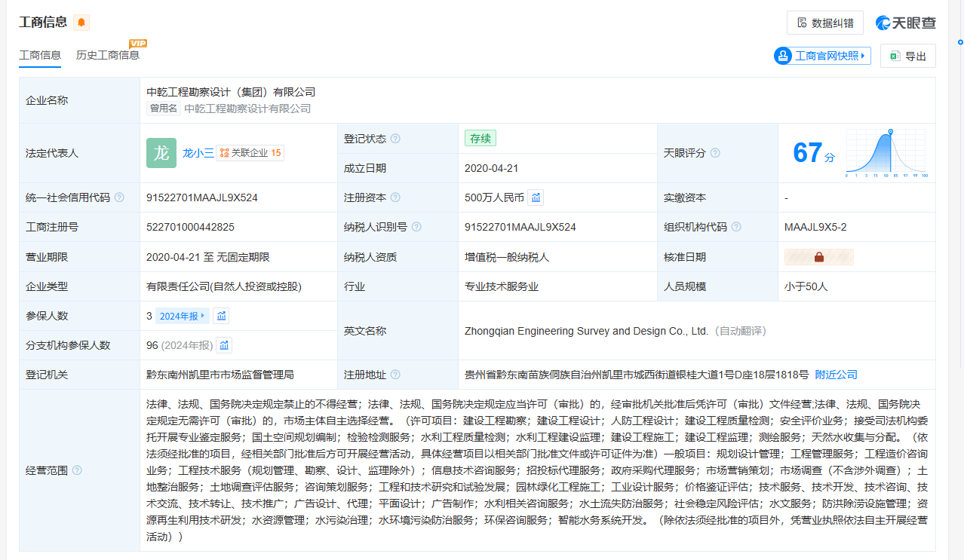Click the help icon next to 统一社会信用代码
Viewport: 964px width, 560px height.
[119, 197]
